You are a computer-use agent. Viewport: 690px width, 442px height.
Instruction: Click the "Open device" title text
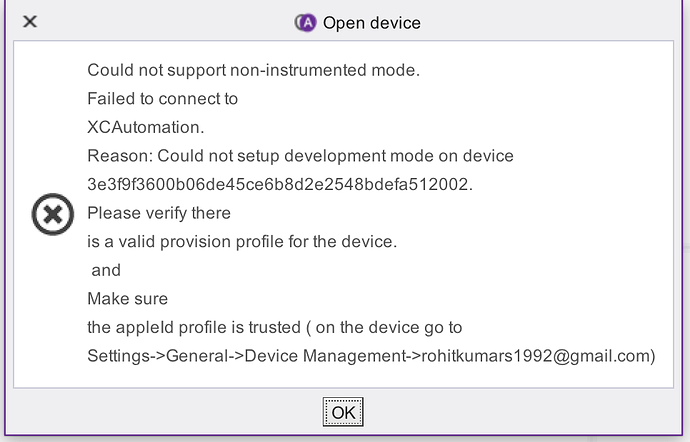pyautogui.click(x=371, y=22)
